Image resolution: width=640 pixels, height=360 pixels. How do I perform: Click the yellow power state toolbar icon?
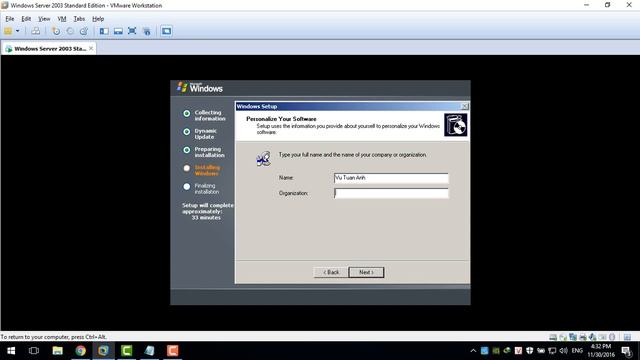click(8, 31)
